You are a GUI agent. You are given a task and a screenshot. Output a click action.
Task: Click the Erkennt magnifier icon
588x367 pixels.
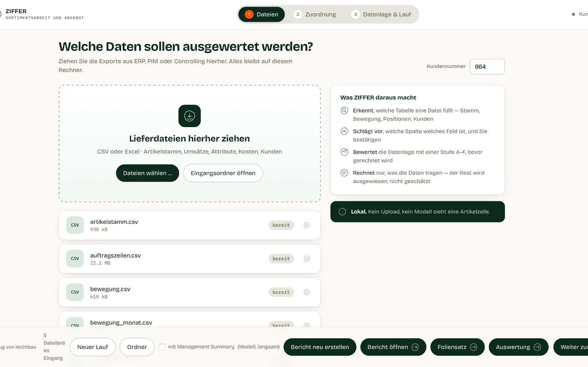point(344,110)
